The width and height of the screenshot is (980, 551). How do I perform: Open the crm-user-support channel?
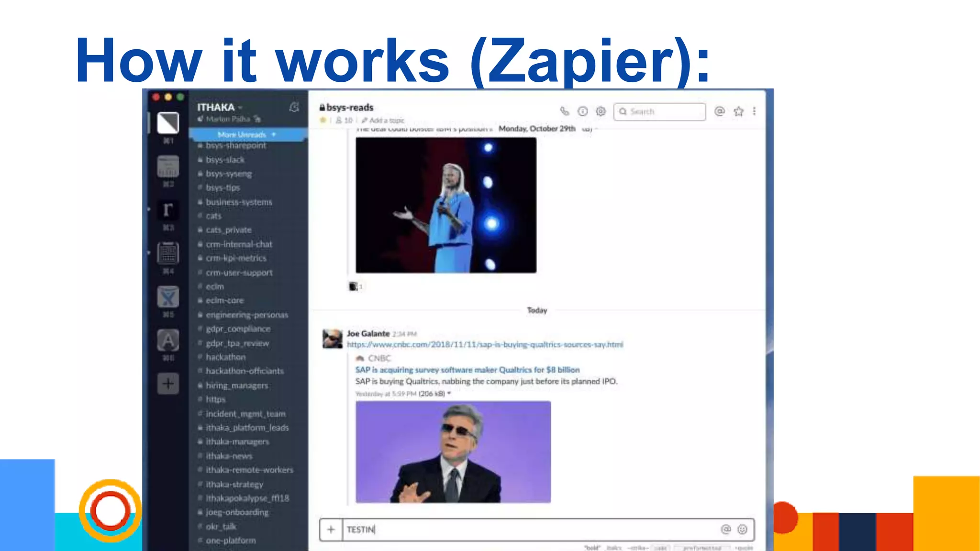(239, 272)
